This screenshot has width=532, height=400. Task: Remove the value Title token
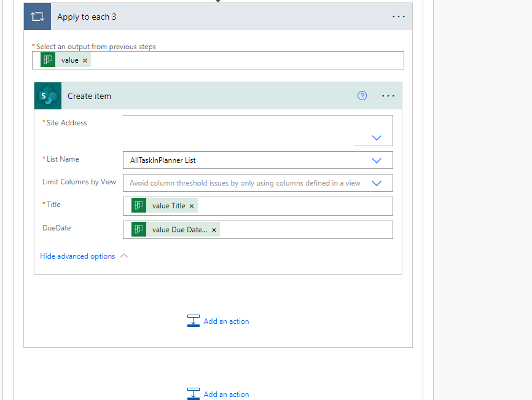[x=190, y=205]
